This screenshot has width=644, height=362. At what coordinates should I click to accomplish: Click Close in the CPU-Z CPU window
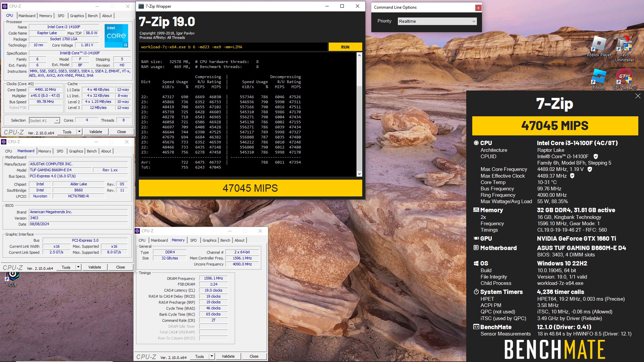(121, 132)
